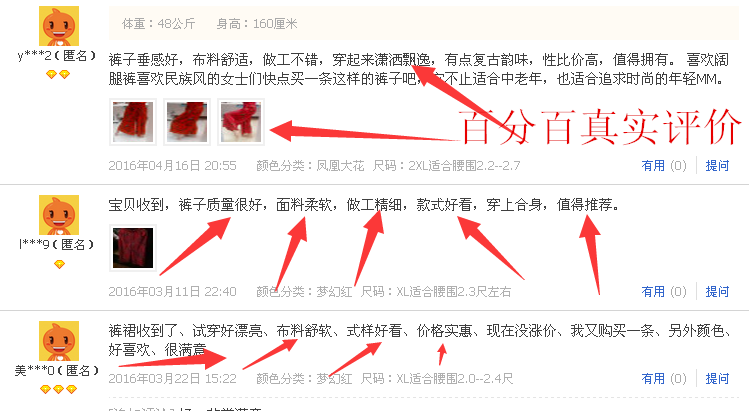Screen dimensions: 751x411
Task: Click avatar of reviewer 美***0
Action: click(58, 341)
